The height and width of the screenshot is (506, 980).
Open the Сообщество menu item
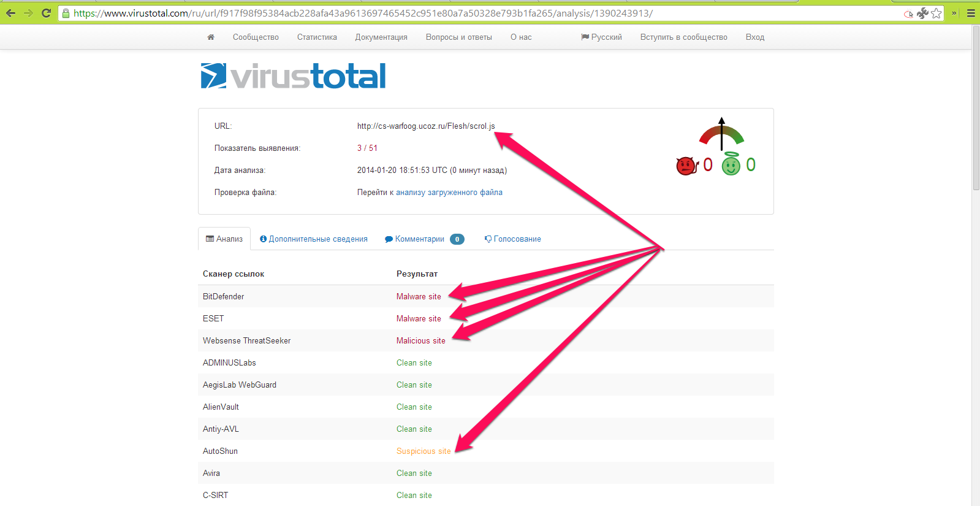pos(256,37)
